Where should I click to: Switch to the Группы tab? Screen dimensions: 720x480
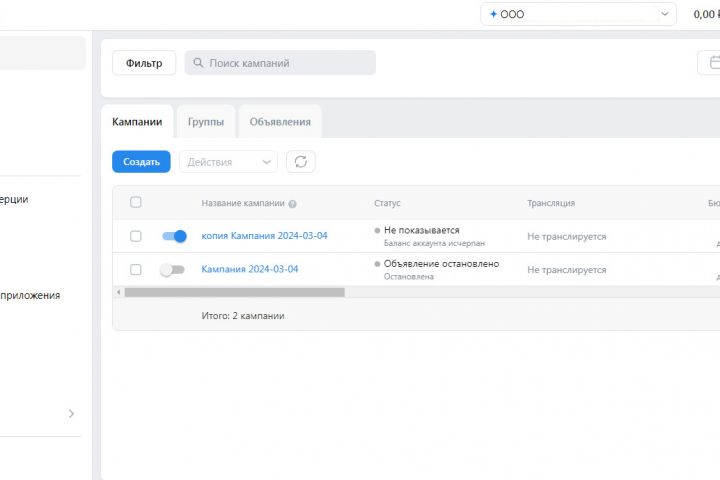pos(206,122)
